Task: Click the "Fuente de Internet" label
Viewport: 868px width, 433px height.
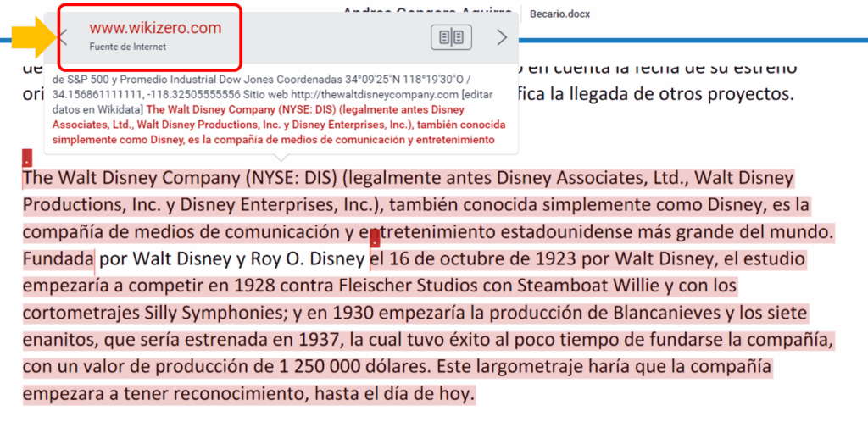Action: point(127,47)
